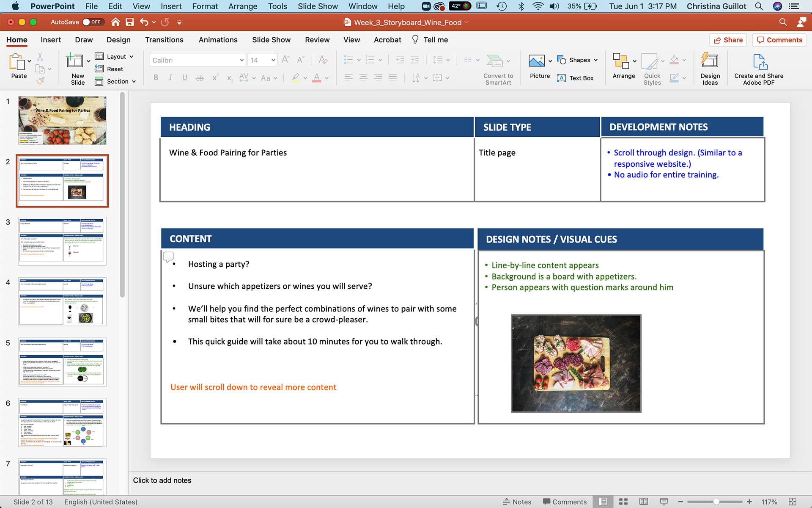Switch to Slide Sorter view icon

point(623,502)
